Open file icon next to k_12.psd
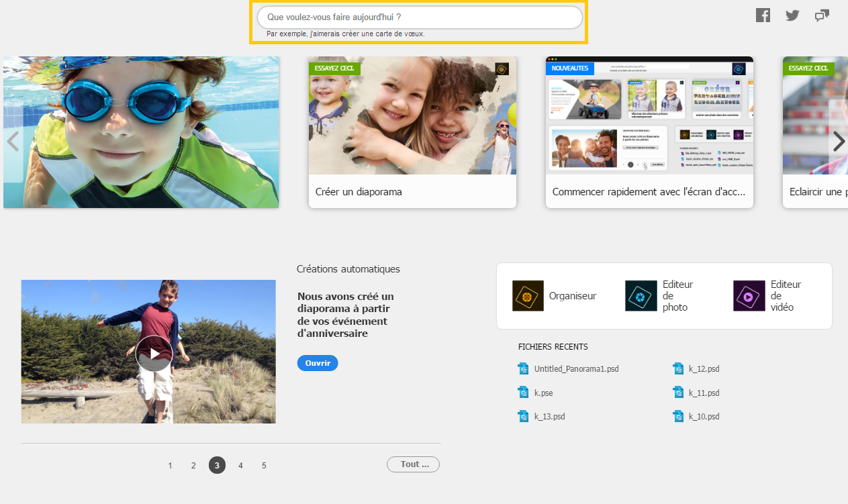Image resolution: width=848 pixels, height=504 pixels. [678, 368]
